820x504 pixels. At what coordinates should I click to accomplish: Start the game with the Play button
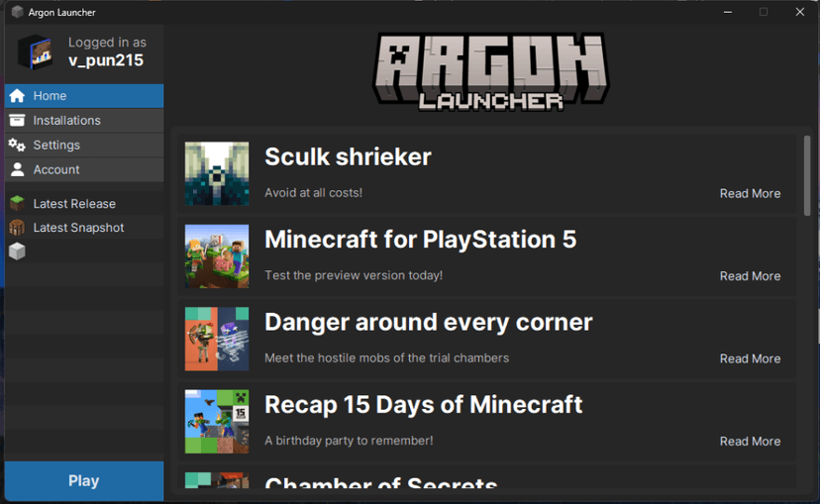coord(83,481)
